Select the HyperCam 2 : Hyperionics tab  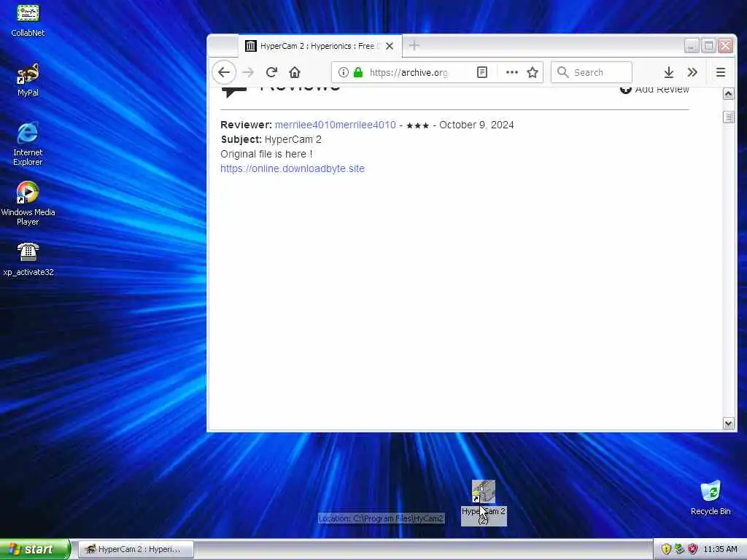320,46
